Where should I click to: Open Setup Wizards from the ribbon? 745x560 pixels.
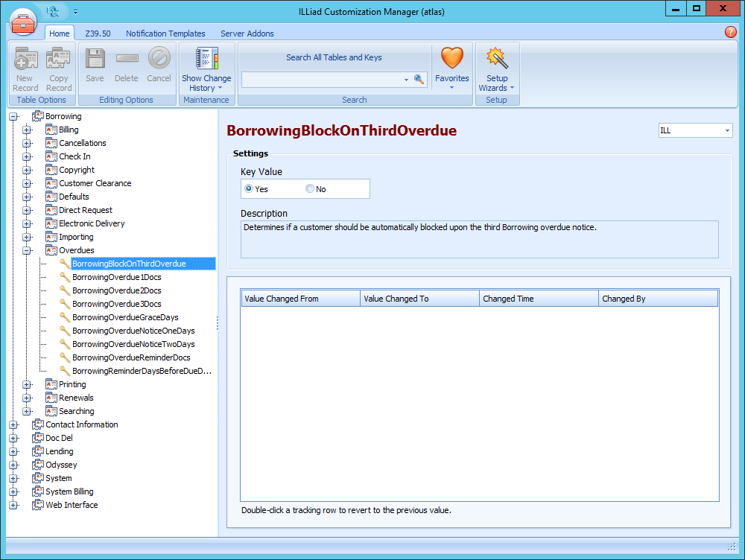[496, 59]
